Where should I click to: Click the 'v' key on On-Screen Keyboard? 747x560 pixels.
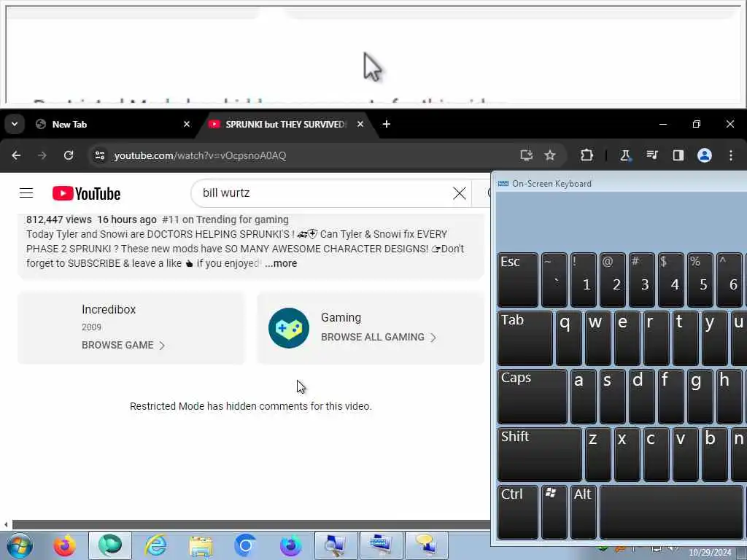[x=686, y=454]
